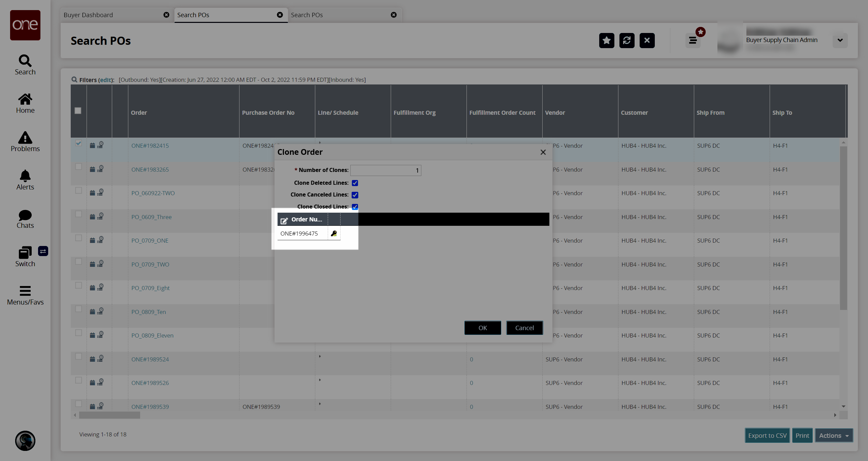Image resolution: width=868 pixels, height=461 pixels.
Task: Click the Number of Clones input field
Action: click(x=385, y=170)
